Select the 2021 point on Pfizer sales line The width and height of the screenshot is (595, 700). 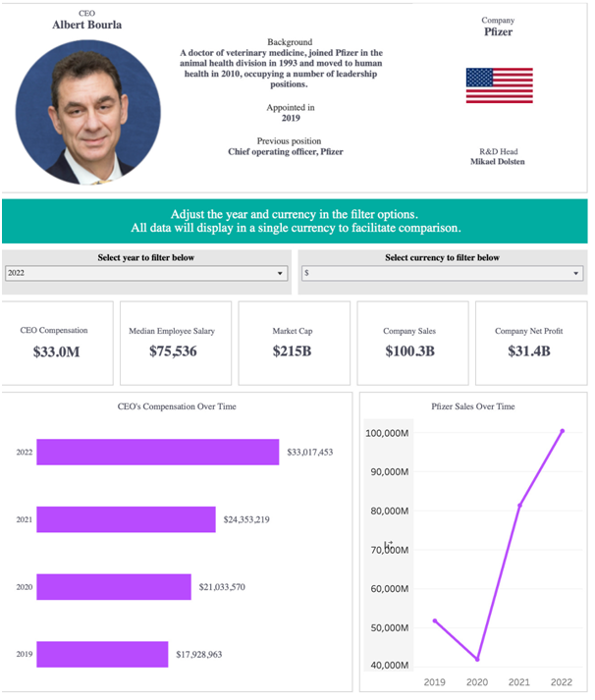coord(519,506)
